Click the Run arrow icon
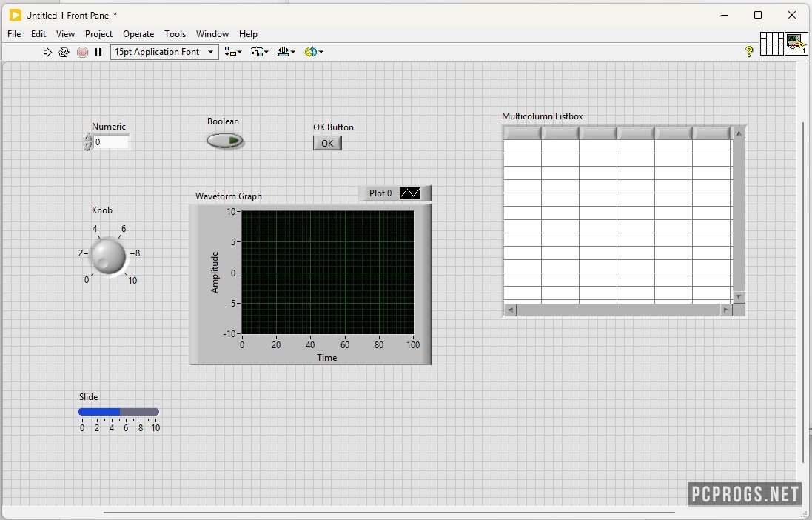The height and width of the screenshot is (520, 812). tap(47, 52)
